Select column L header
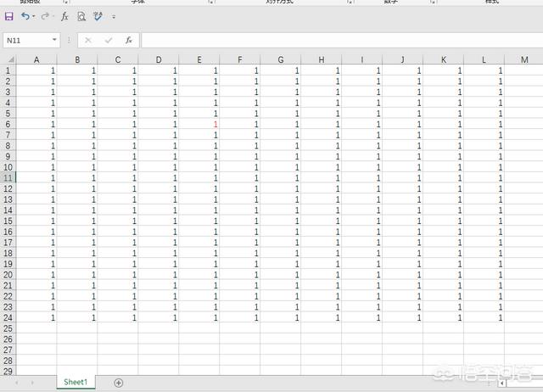Screen dimensions: 543x392 484,59
